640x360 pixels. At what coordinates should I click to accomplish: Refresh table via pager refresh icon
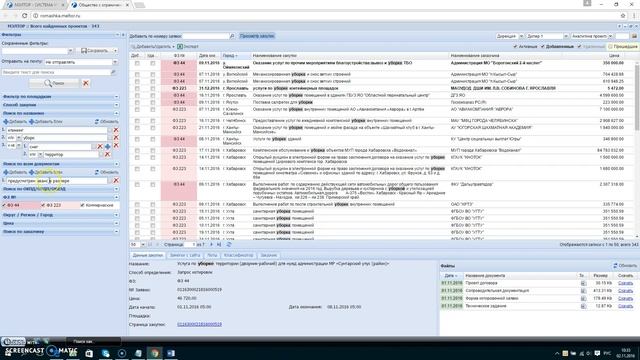229,244
